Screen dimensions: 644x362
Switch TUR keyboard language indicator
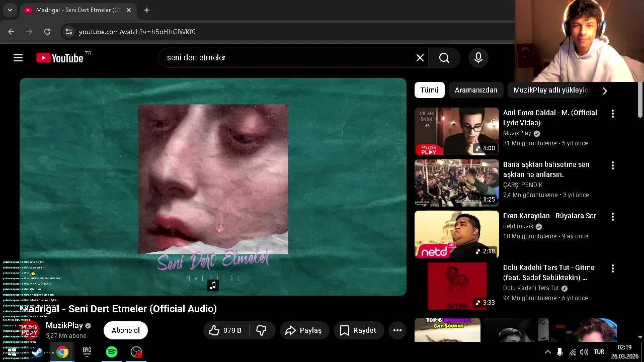click(599, 352)
